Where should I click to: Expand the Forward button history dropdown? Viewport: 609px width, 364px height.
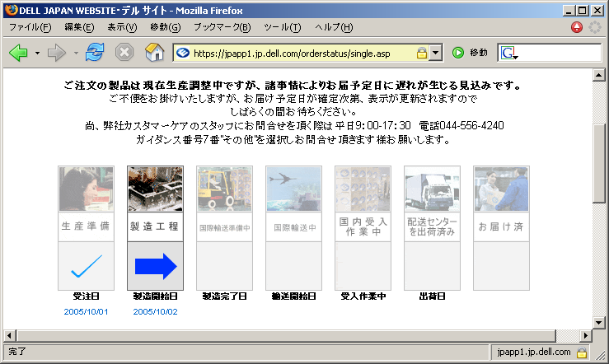(x=76, y=54)
